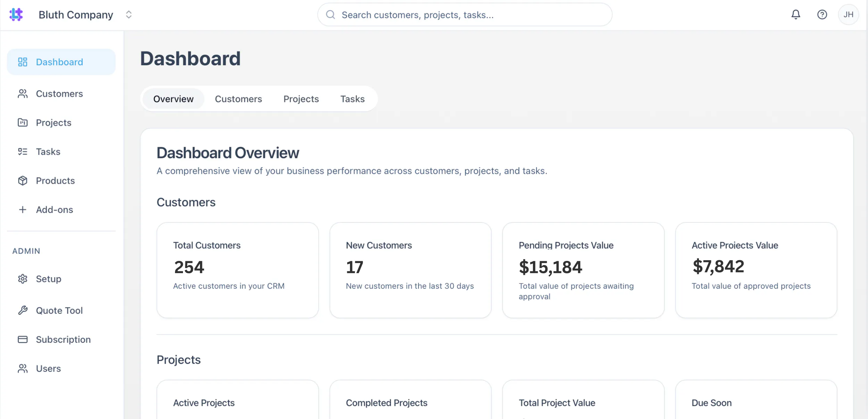Switch to the Customers tab
The height and width of the screenshot is (419, 868).
click(238, 99)
